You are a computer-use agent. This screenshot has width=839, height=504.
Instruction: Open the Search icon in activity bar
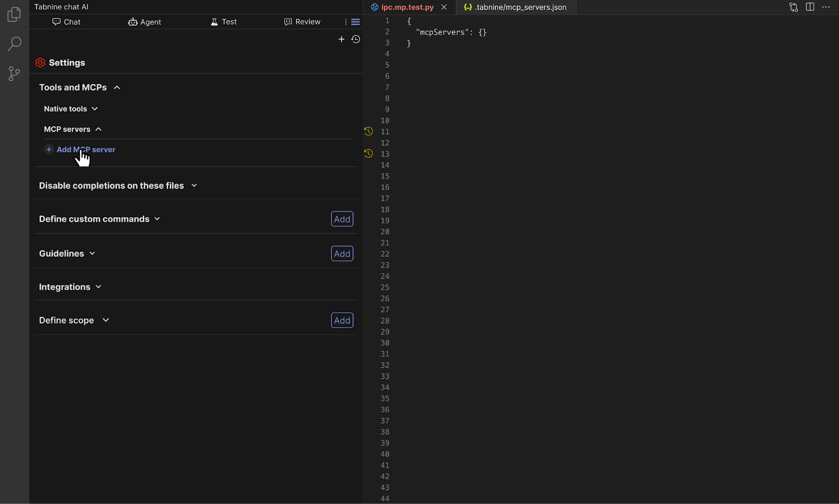click(14, 43)
